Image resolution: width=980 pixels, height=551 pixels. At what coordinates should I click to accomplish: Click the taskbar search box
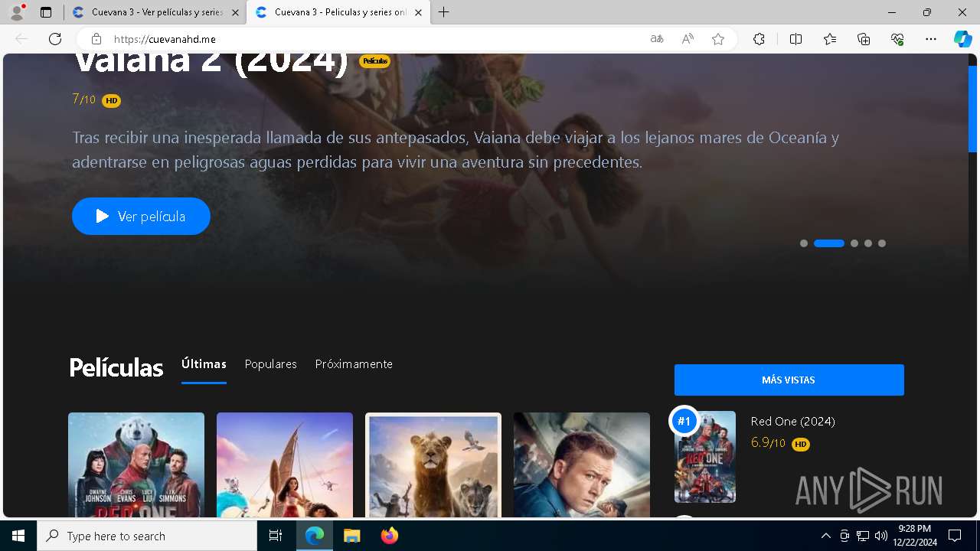tap(147, 536)
